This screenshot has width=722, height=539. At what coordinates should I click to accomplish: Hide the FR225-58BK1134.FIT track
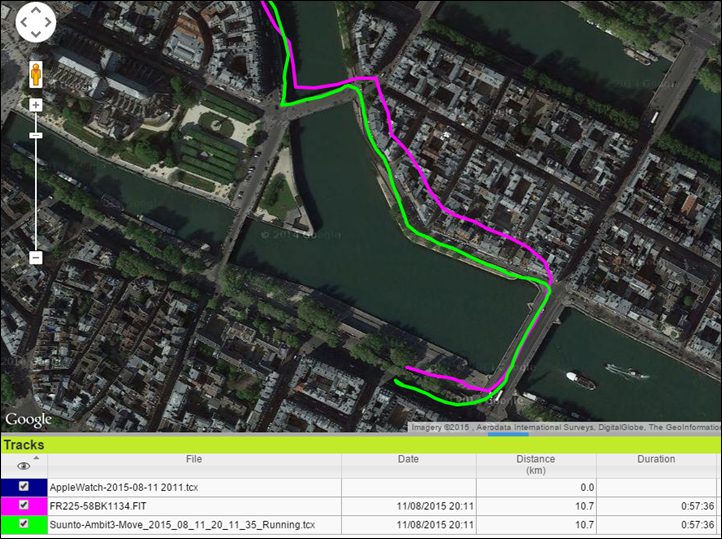(x=24, y=506)
